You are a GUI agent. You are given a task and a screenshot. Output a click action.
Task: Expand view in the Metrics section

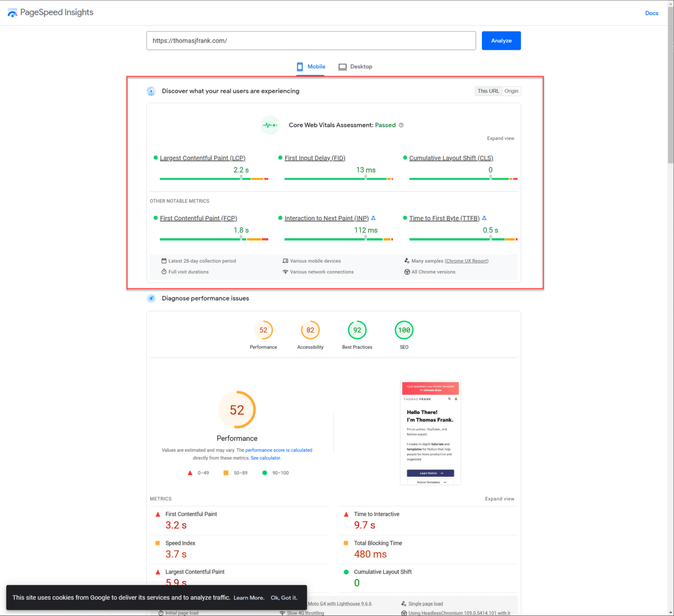tap(500, 499)
